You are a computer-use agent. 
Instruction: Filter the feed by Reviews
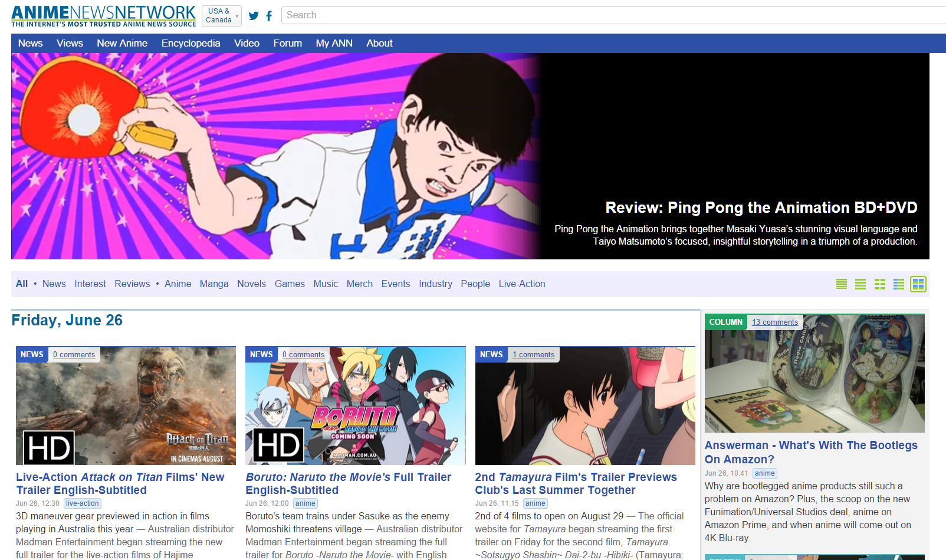[132, 284]
